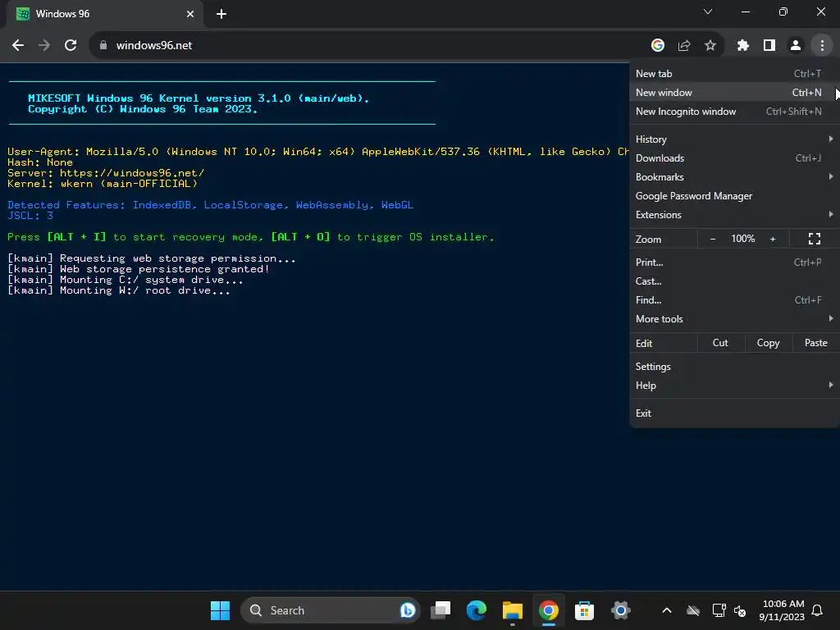
Task: Choose Exit from Chrome menu
Action: click(x=734, y=413)
